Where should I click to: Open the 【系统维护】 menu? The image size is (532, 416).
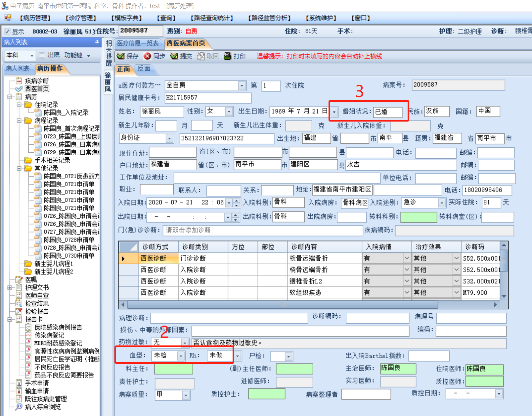coord(321,18)
